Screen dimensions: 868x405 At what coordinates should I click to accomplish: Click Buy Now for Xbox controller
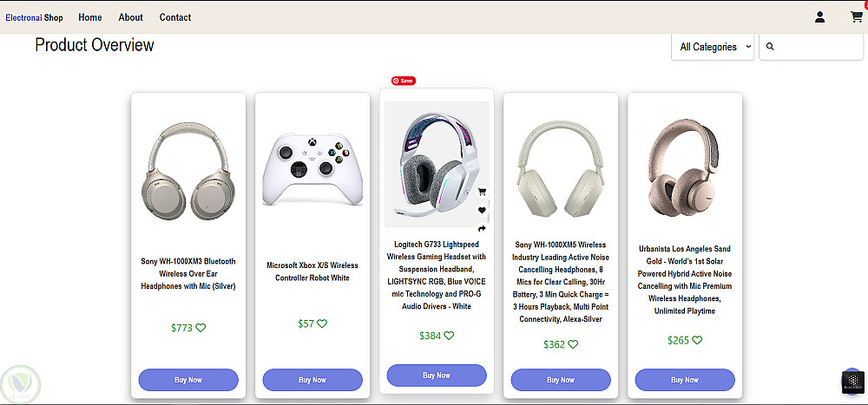[x=312, y=380]
